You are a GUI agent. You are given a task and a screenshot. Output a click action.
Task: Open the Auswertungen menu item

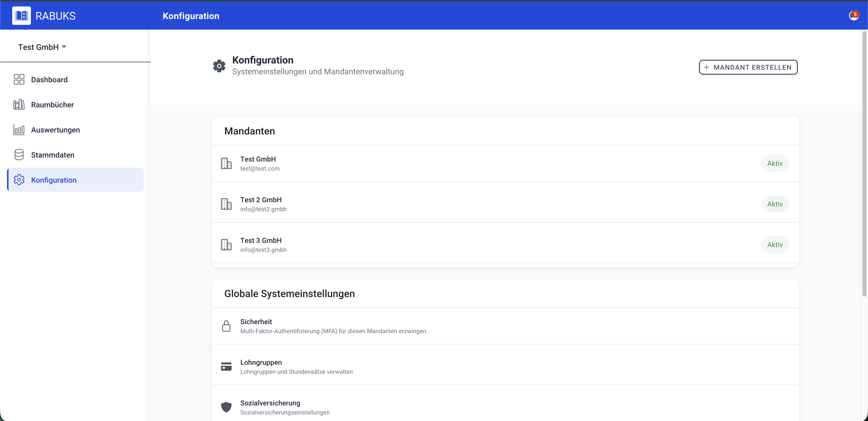tap(76, 129)
